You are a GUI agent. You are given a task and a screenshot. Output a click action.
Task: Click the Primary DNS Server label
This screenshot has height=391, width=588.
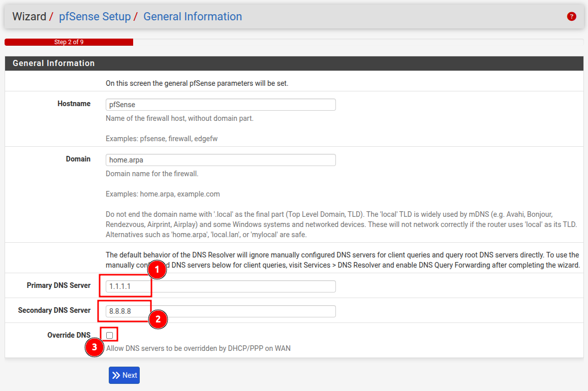tap(58, 285)
